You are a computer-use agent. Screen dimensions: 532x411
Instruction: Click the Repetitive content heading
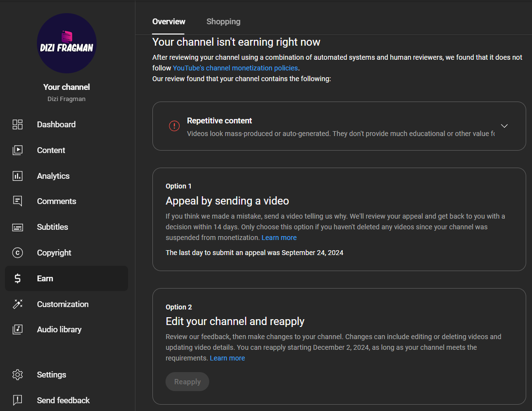coord(219,120)
